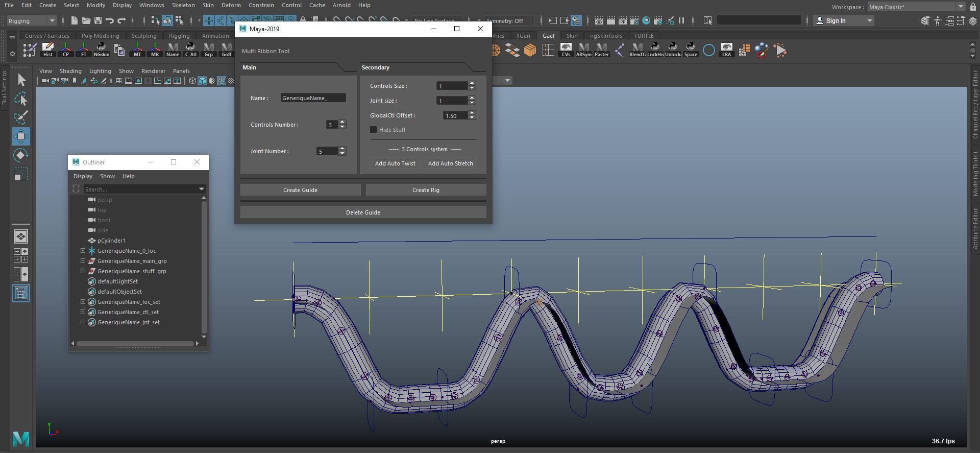Toggle the Outliner panel layout icon
This screenshot has height=453, width=980.
[21, 293]
